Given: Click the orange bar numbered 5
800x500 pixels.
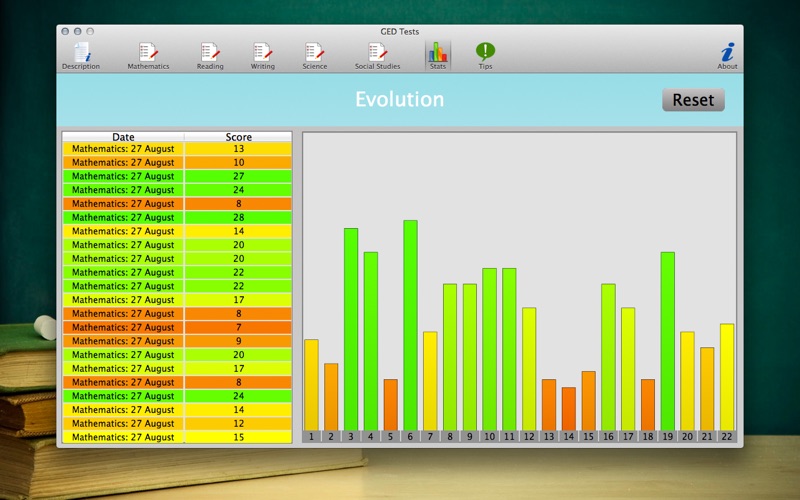Looking at the screenshot, I should [x=391, y=405].
